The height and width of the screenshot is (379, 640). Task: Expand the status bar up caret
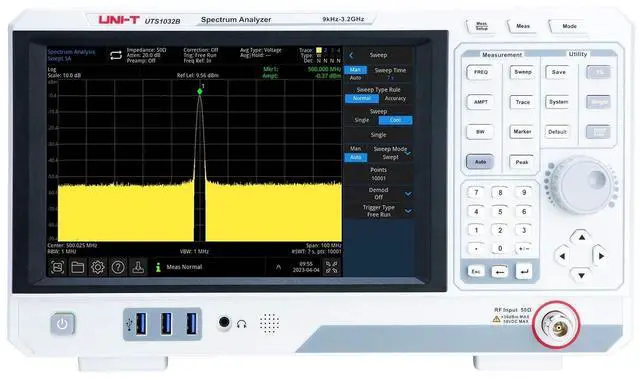point(278,267)
